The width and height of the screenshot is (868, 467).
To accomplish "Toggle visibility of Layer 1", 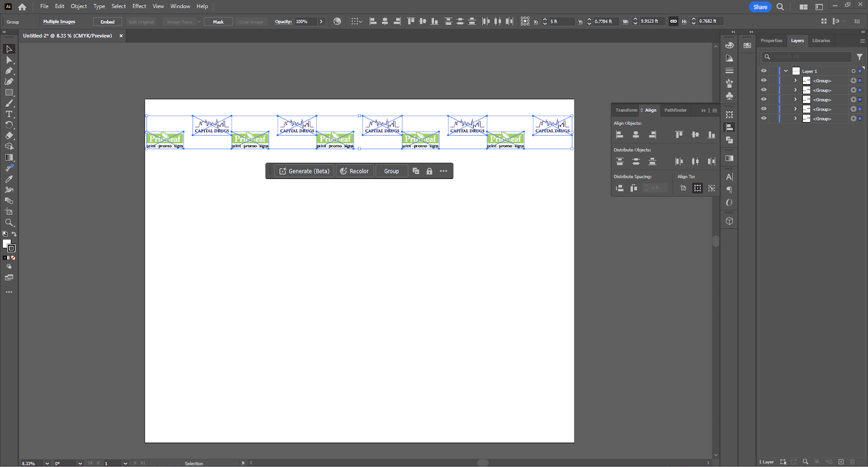I will 764,71.
